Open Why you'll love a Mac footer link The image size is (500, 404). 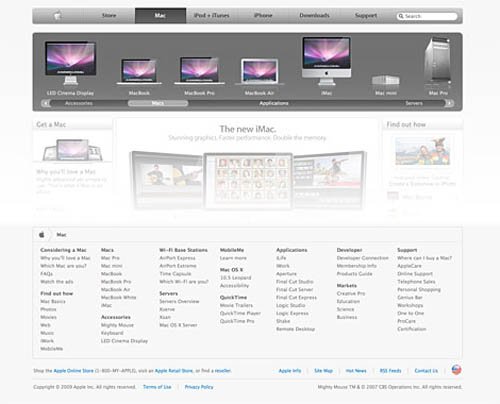pyautogui.click(x=65, y=258)
